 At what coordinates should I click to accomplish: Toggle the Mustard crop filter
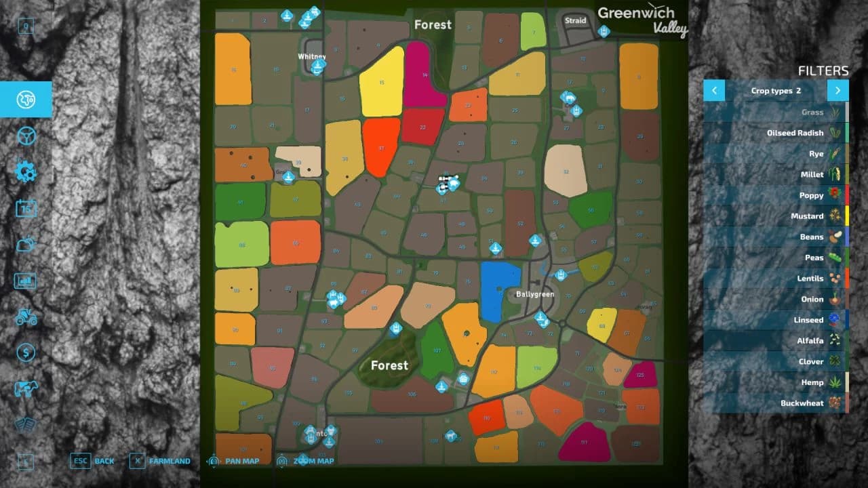pyautogui.click(x=776, y=216)
